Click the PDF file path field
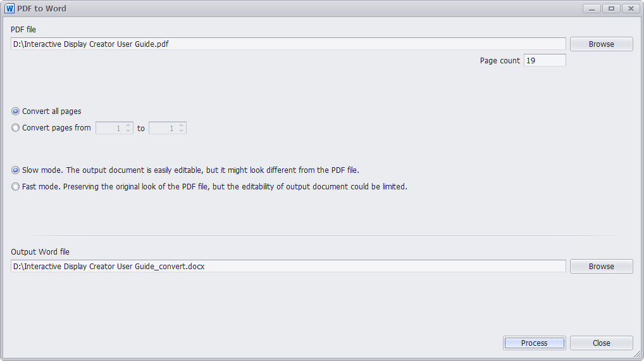644x361 pixels. tap(288, 44)
